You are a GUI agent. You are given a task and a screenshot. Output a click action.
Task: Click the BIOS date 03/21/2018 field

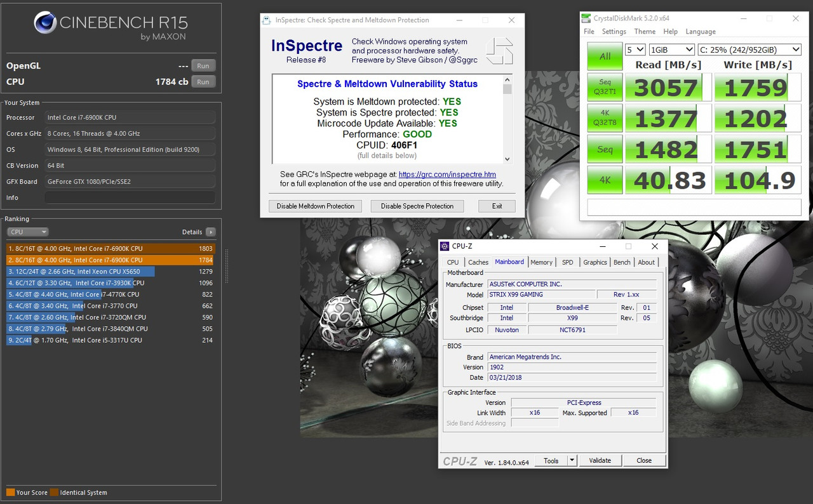tap(572, 377)
